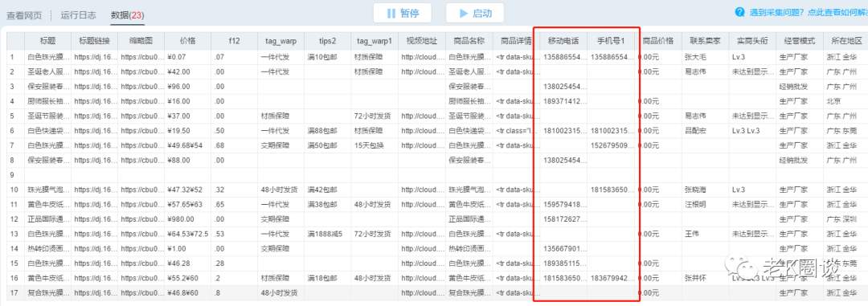
Task: Click the 价格 column header
Action: [x=187, y=40]
